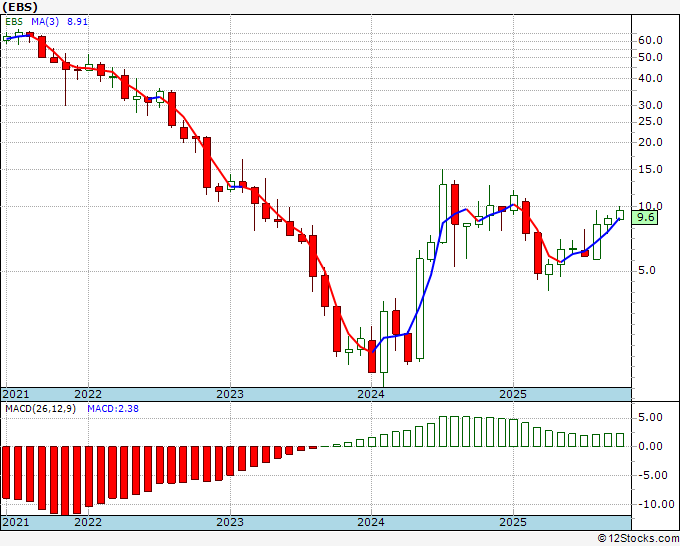The height and width of the screenshot is (546, 680).
Task: Click 2022 on the price chart timeline
Action: (88, 394)
